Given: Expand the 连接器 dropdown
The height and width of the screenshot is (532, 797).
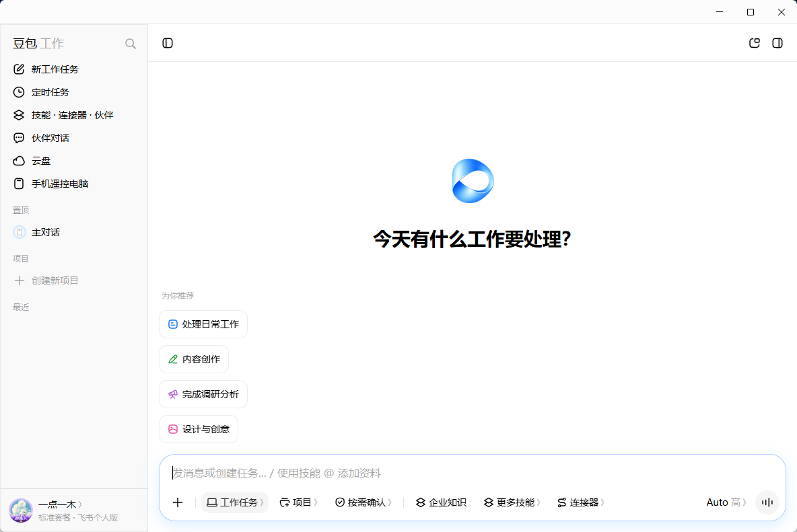Looking at the screenshot, I should 580,502.
